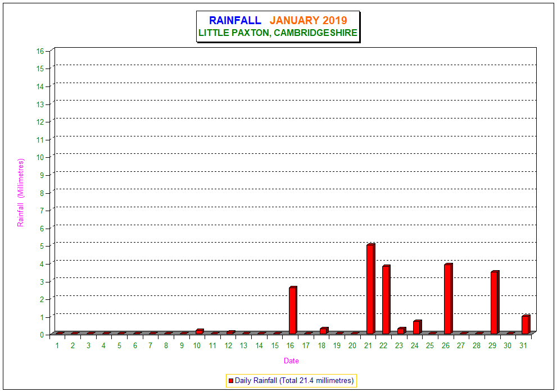Click y-axis label '12'

(x=40, y=122)
